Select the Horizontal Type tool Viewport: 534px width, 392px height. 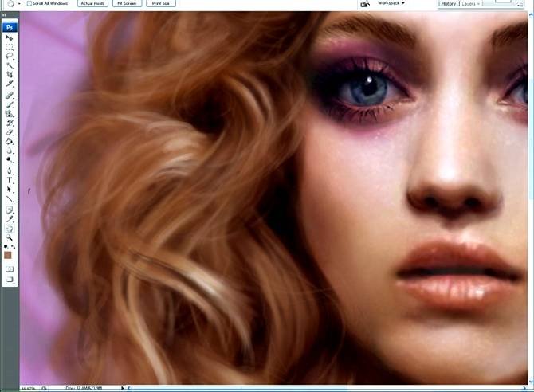[x=10, y=180]
